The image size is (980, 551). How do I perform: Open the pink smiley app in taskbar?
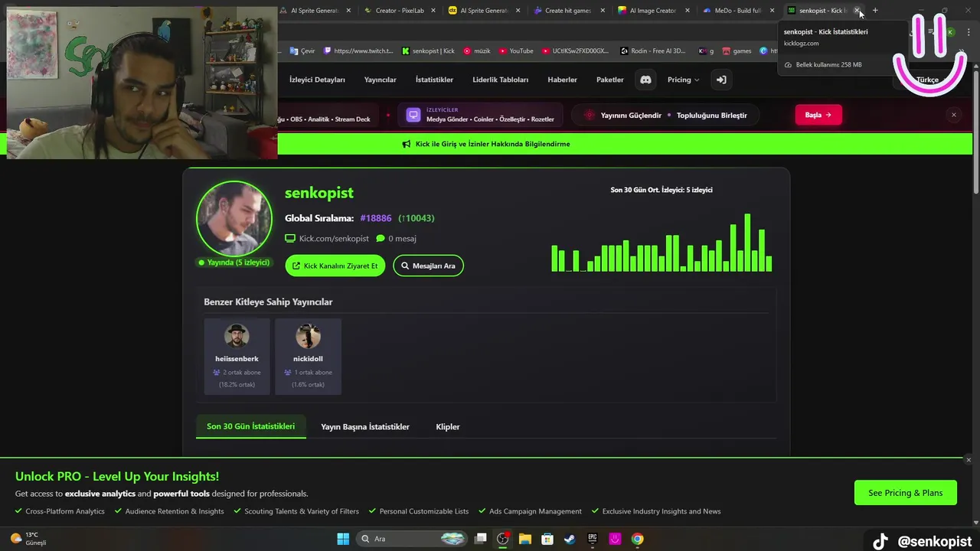click(x=615, y=539)
